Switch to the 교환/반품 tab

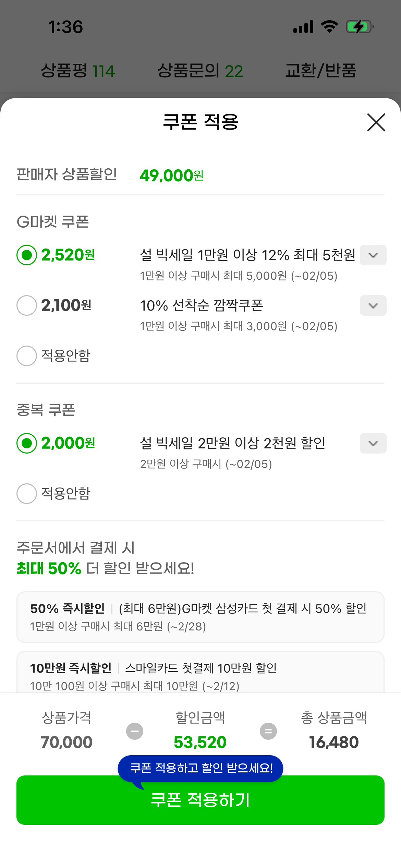pyautogui.click(x=321, y=71)
